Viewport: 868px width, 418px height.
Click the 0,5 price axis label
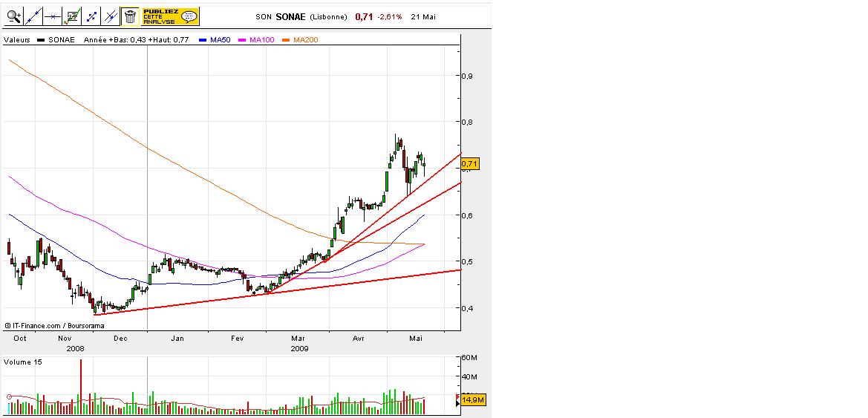(467, 262)
